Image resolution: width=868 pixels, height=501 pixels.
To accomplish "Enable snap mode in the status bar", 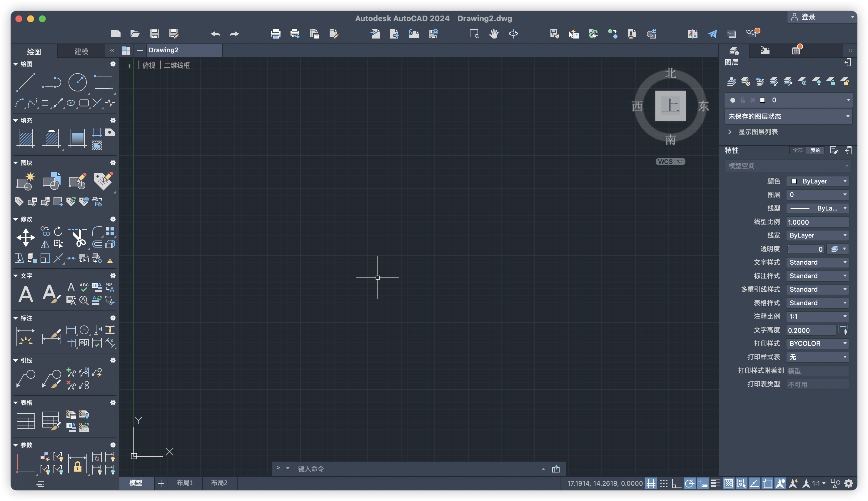I will click(x=664, y=483).
